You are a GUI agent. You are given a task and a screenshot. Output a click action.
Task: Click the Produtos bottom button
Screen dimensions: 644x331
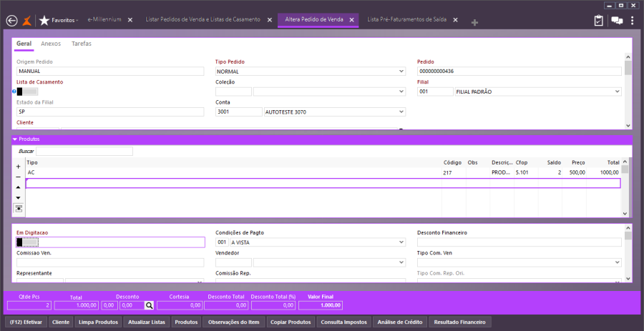tap(186, 322)
